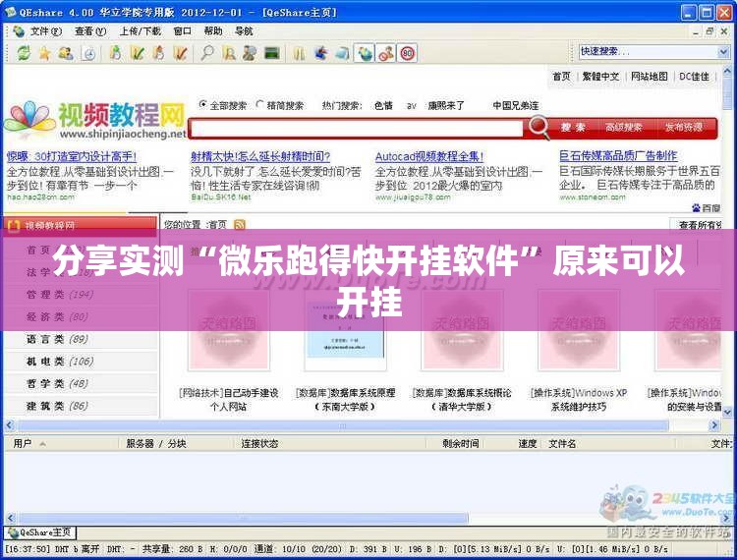Click the green refresh icon in toolbar
The height and width of the screenshot is (560, 737).
point(22,53)
